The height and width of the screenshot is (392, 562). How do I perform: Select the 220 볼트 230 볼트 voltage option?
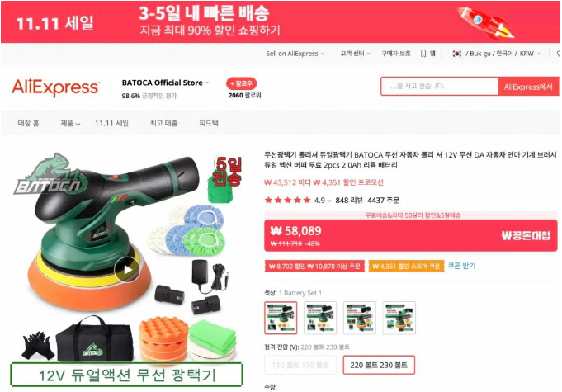pos(379,365)
